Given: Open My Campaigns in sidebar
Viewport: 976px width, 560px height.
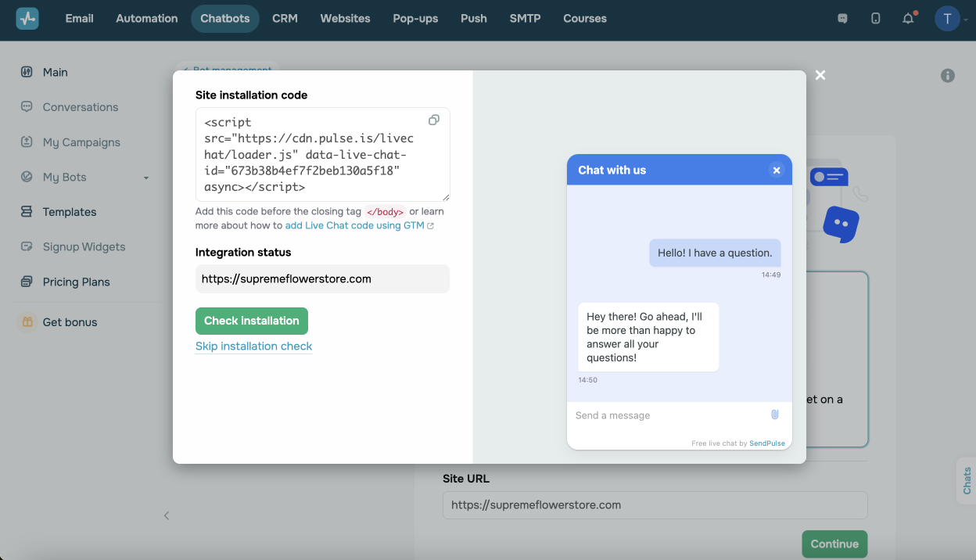Looking at the screenshot, I should point(81,142).
